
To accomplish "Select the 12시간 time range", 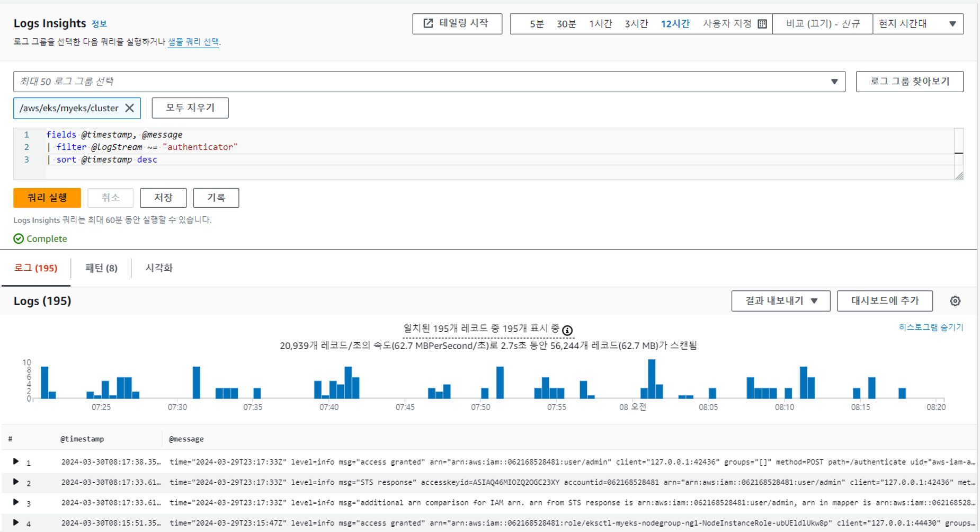I will point(675,24).
